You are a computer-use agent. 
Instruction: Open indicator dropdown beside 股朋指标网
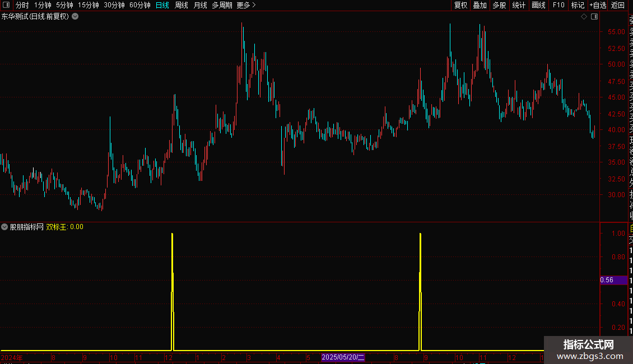[x=4, y=227]
